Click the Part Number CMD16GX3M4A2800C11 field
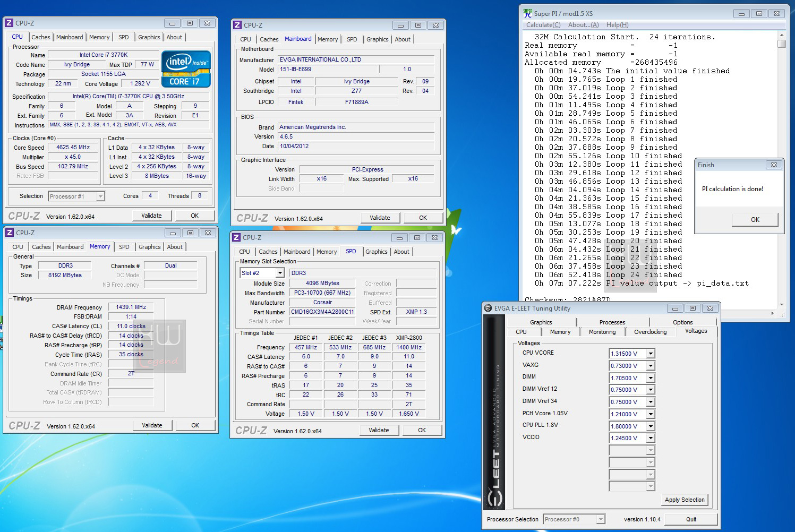Screen dimensions: 795x532 point(322,312)
